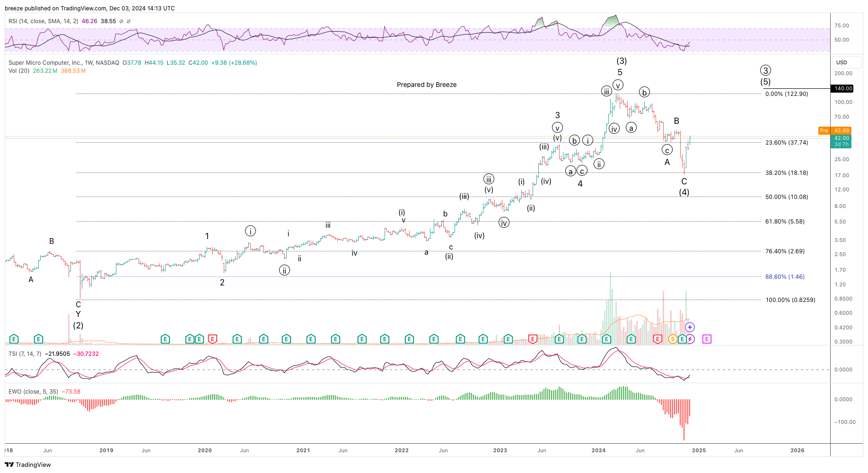Image resolution: width=868 pixels, height=473 pixels.
Task: Click the TSI (7, 14, 7) indicator legend
Action: [x=25, y=354]
